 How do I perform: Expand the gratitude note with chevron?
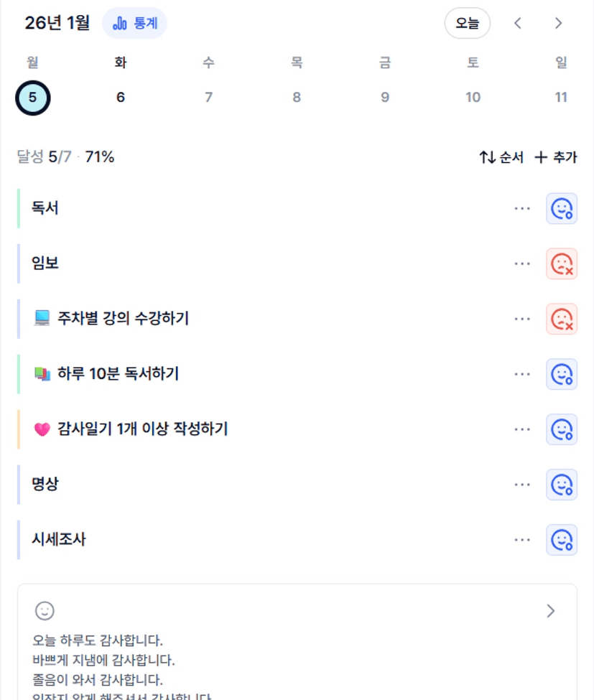click(x=551, y=611)
